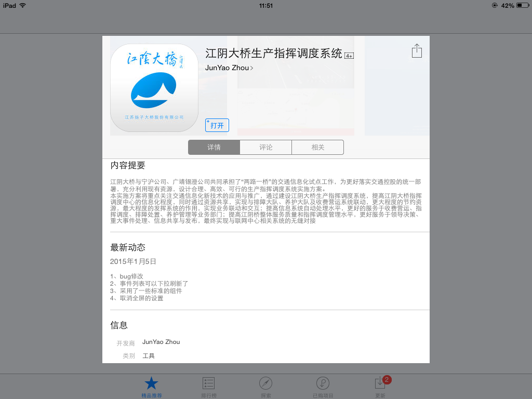Image resolution: width=532 pixels, height=399 pixels.
Task: Tap the changelog line 1、bug修改
Action: click(127, 276)
